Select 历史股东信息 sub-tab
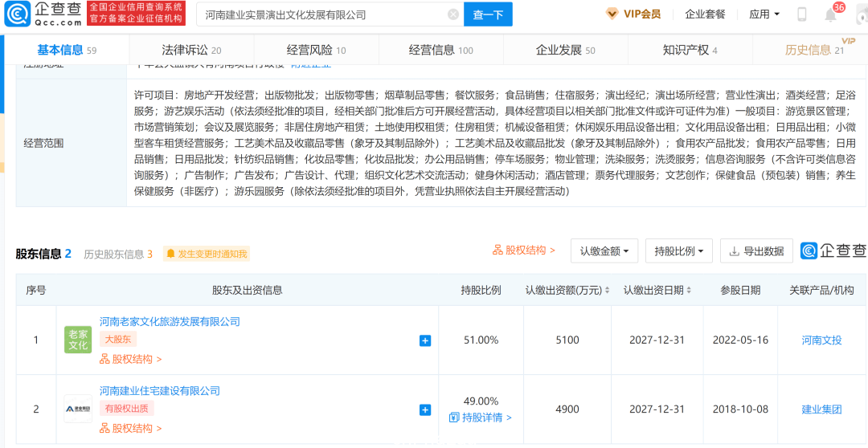The width and height of the screenshot is (868, 448). tap(118, 255)
